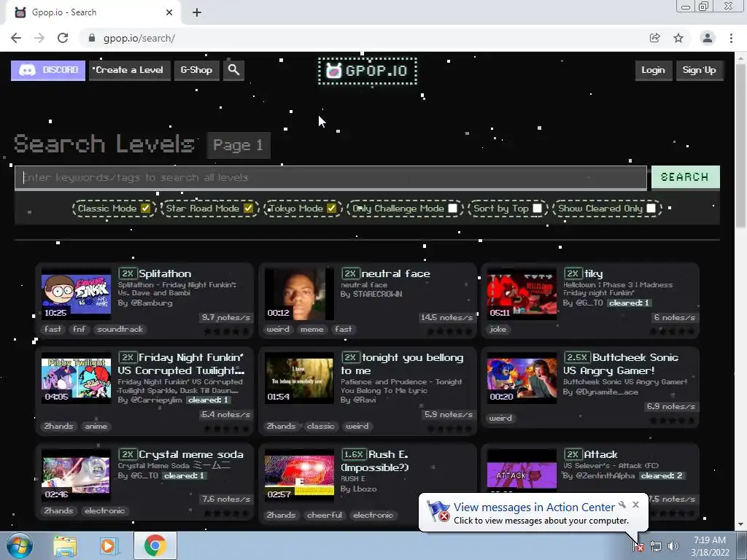Uncheck Tokyo Mode checkbox
Image resolution: width=747 pixels, height=560 pixels.
(332, 208)
